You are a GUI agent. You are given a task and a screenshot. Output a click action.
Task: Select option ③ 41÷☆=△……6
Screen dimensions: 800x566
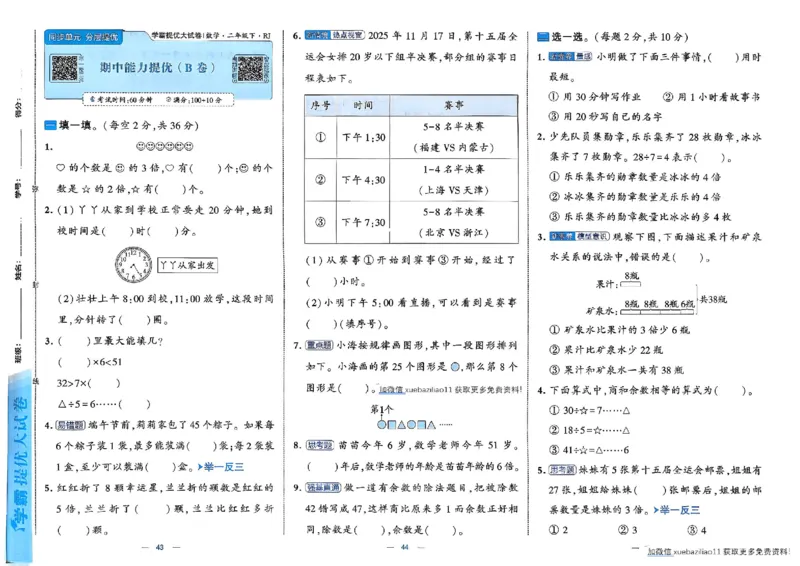pyautogui.click(x=589, y=450)
